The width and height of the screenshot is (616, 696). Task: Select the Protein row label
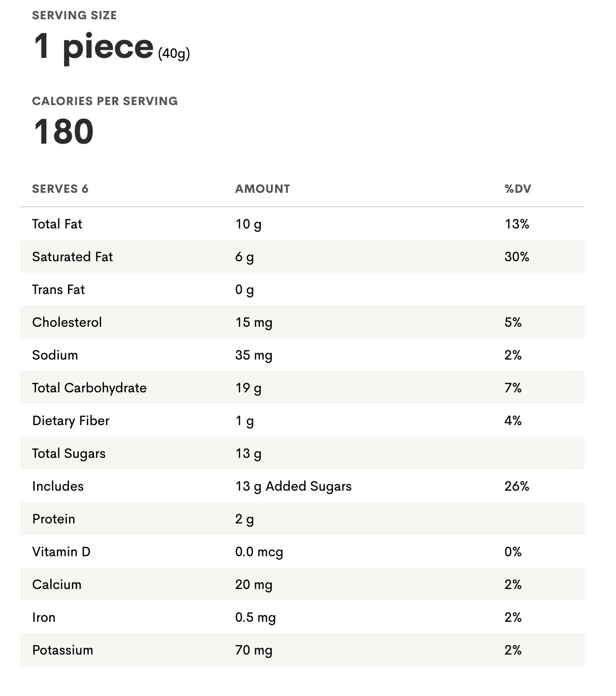coord(54,519)
